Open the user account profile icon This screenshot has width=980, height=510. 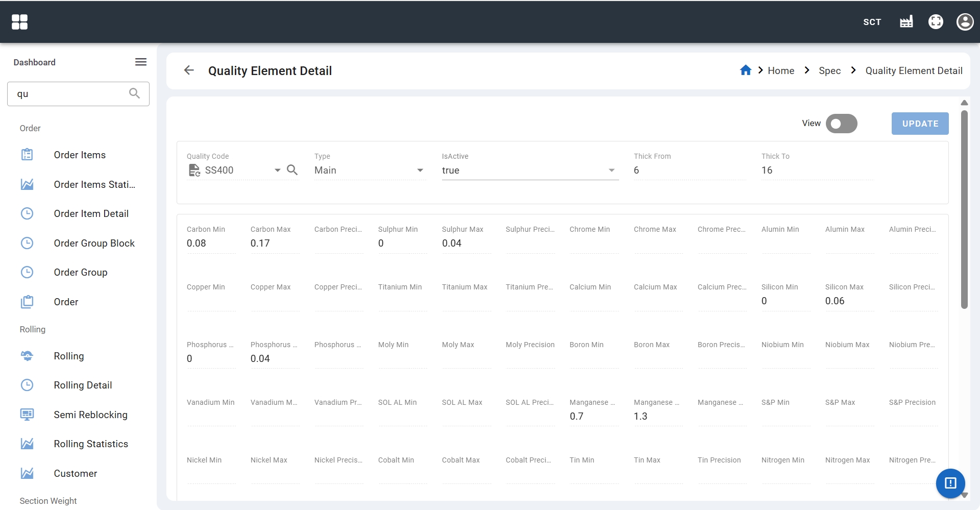click(964, 22)
